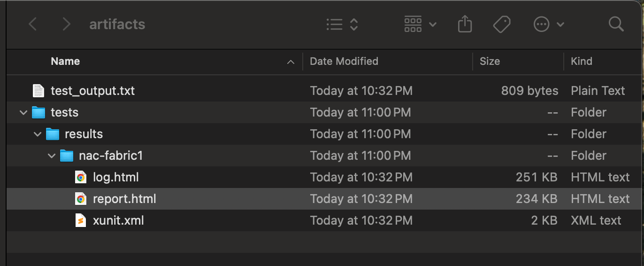Sort by the Kind column header

point(581,61)
